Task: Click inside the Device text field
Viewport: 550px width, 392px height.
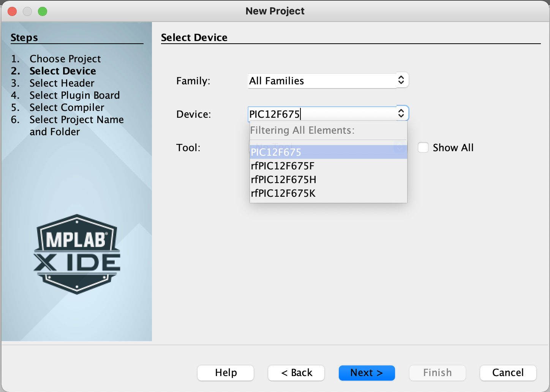Action: click(322, 114)
